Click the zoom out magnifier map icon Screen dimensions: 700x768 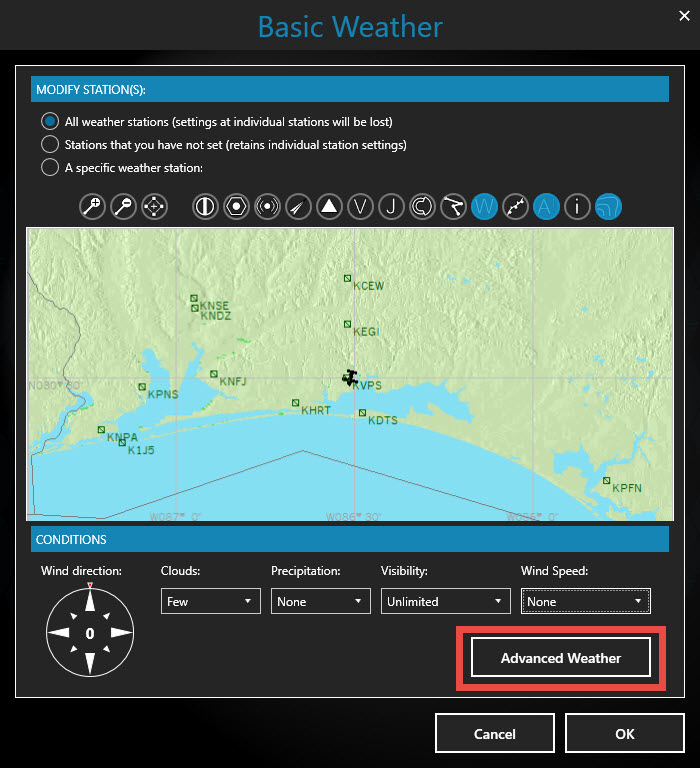coord(123,207)
